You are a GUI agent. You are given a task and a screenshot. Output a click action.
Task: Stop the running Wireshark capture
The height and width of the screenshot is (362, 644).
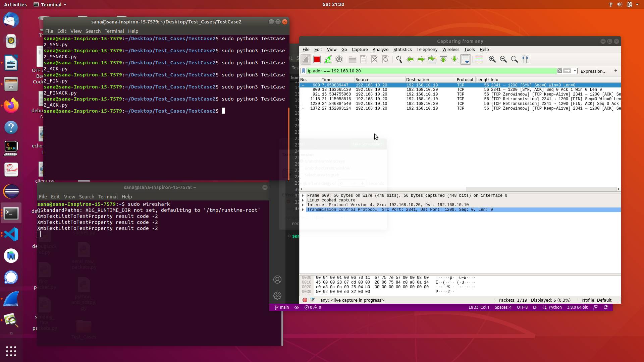pyautogui.click(x=317, y=59)
